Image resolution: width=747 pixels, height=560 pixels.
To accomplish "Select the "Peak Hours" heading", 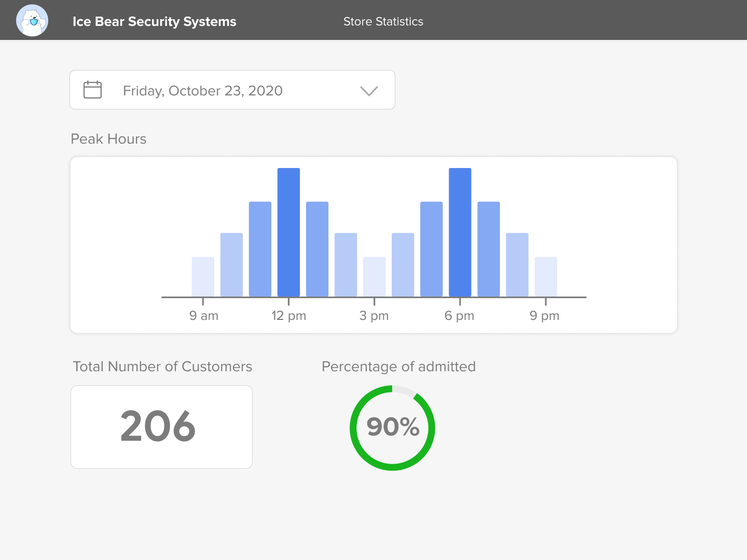I will [108, 139].
